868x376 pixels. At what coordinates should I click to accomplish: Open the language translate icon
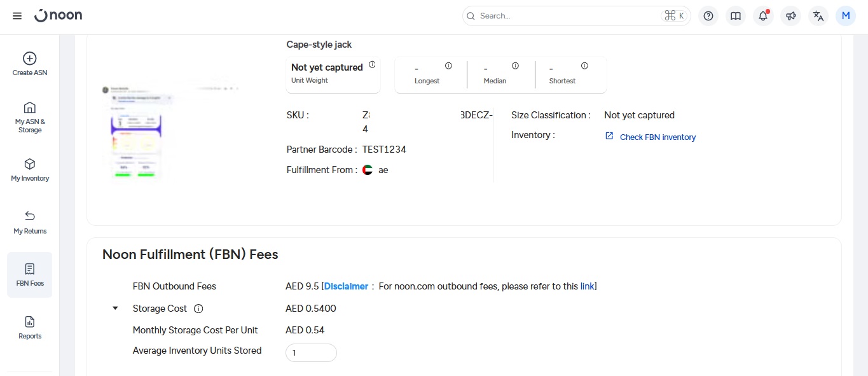(818, 16)
